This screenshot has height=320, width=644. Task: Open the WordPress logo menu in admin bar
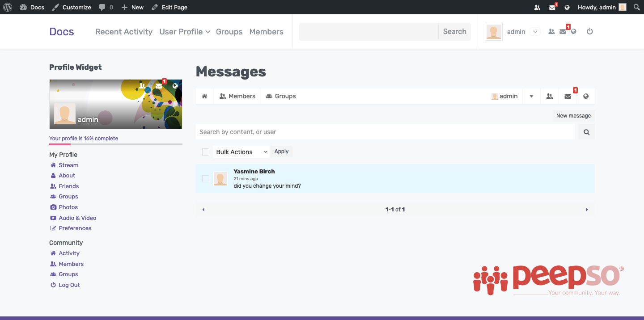tap(8, 7)
